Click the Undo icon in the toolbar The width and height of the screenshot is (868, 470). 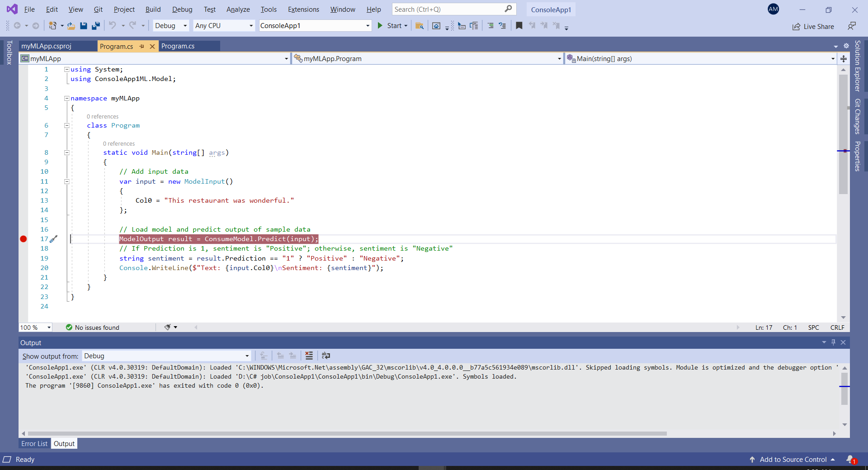point(113,26)
